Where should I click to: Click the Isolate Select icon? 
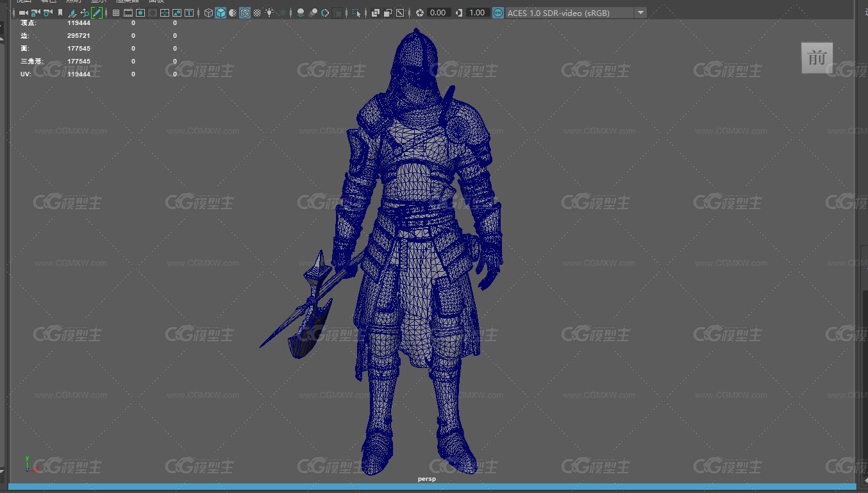click(x=356, y=13)
